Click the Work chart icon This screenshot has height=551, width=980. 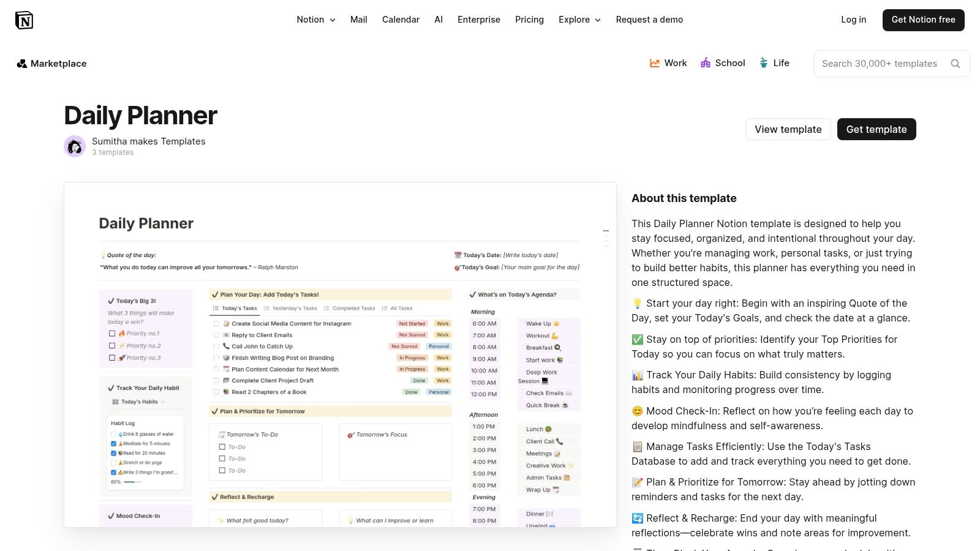click(655, 63)
